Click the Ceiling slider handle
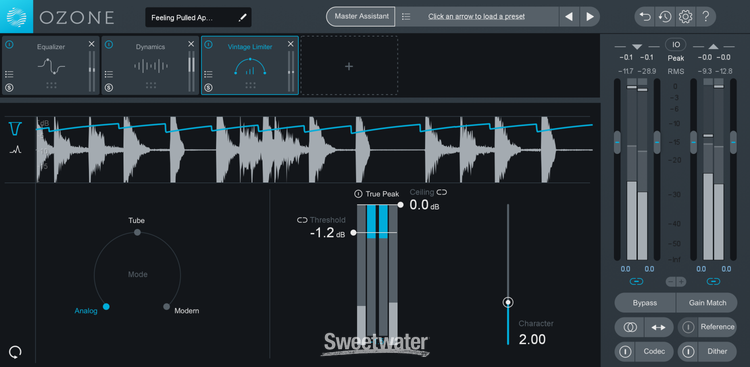Viewport: 750px width, 367px height. click(400, 205)
